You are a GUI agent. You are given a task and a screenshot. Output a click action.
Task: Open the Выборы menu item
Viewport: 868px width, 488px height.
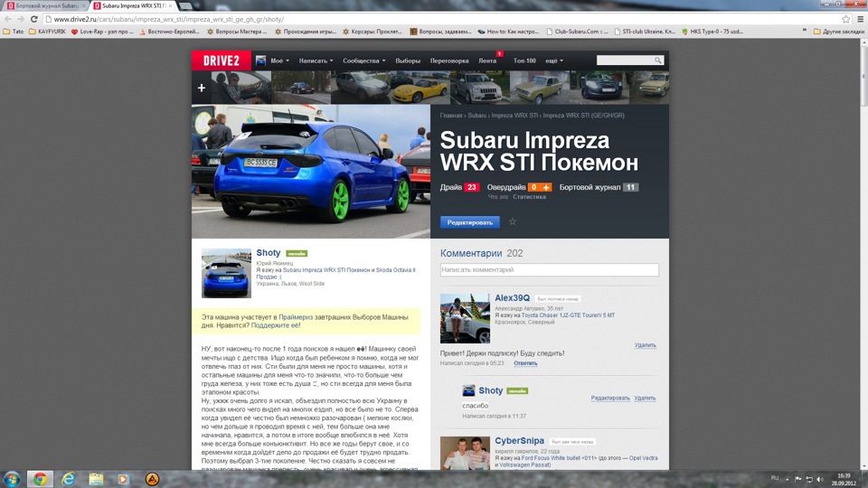tap(408, 61)
